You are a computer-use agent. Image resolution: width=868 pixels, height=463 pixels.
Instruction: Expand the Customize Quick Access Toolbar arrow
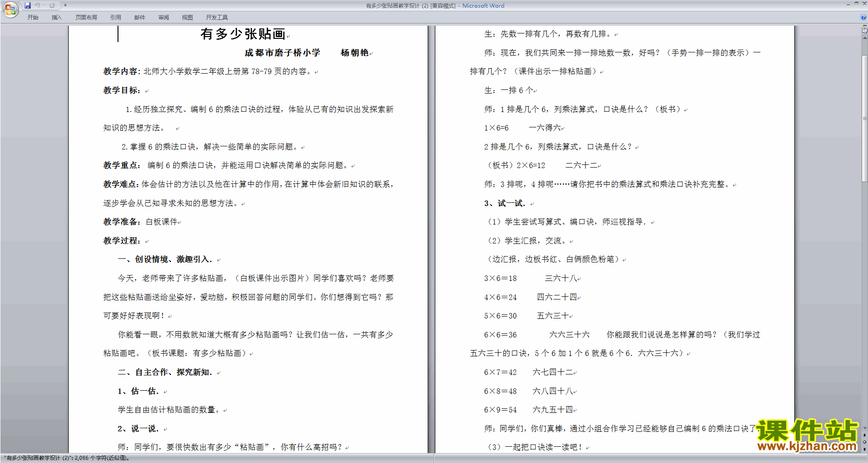pyautogui.click(x=65, y=5)
